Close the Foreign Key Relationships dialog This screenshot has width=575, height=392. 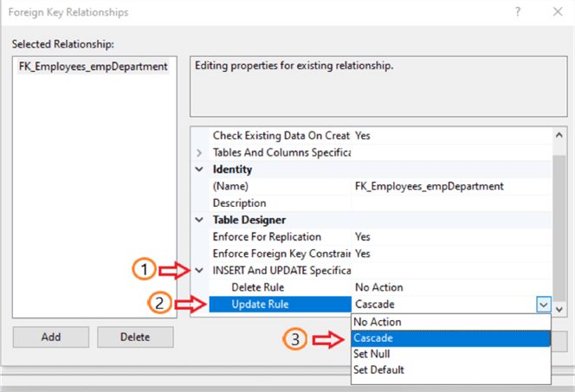click(555, 13)
